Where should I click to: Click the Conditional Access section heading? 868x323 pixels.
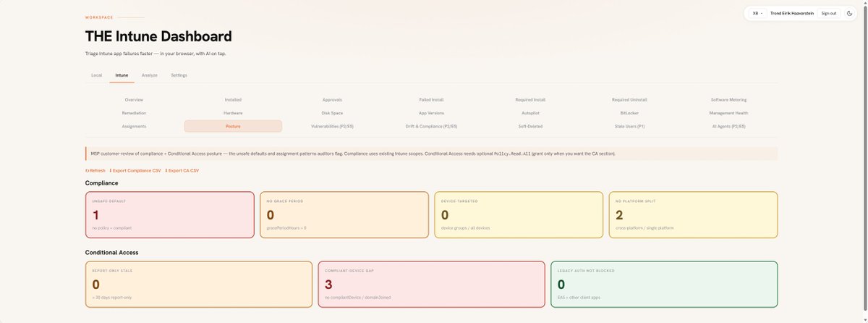(111, 253)
